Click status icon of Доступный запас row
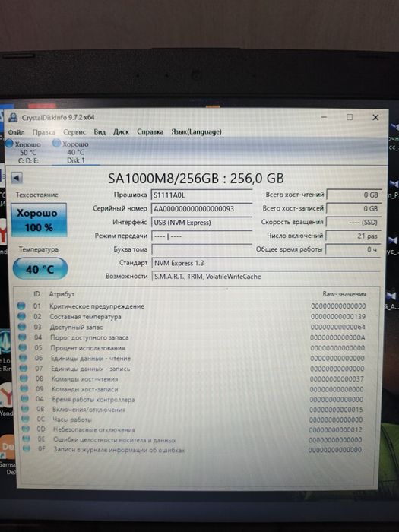 point(22,327)
